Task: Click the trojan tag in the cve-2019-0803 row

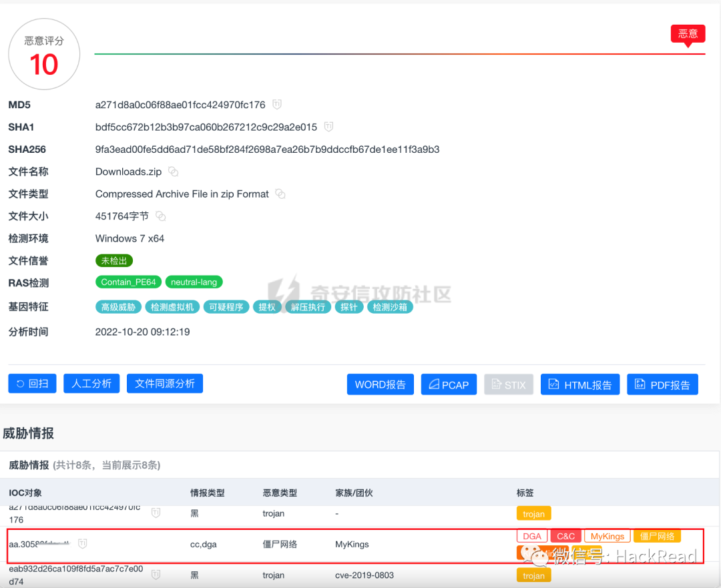Action: coord(533,575)
